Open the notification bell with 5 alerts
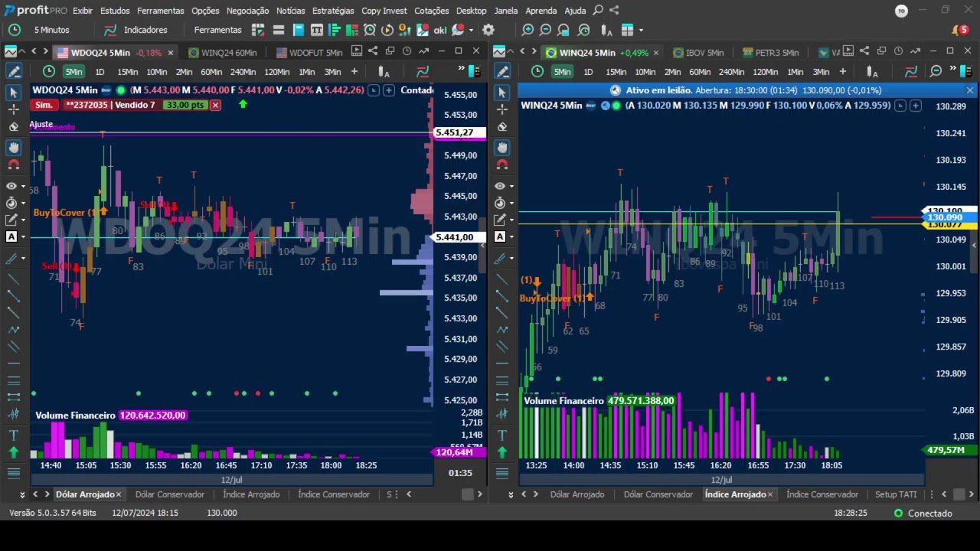 point(959,30)
